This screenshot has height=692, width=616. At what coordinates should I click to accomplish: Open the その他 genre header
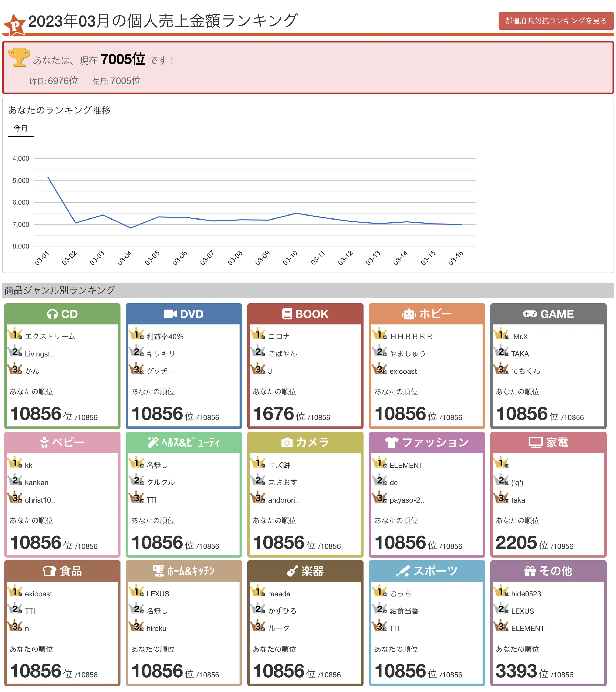(x=548, y=571)
